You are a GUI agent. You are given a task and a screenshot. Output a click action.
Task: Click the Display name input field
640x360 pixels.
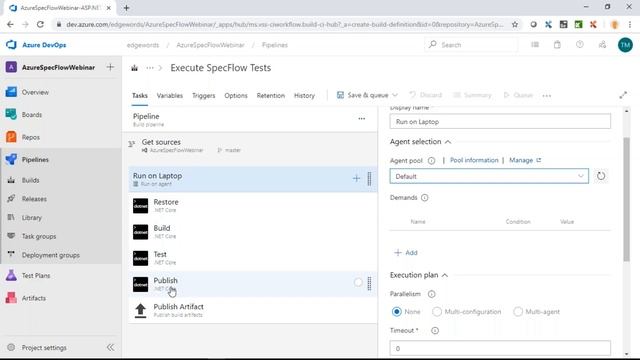tap(500, 122)
